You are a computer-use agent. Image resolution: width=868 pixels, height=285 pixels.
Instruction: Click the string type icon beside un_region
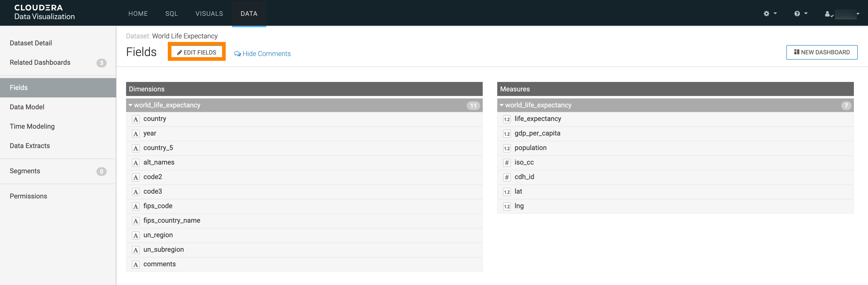point(136,235)
